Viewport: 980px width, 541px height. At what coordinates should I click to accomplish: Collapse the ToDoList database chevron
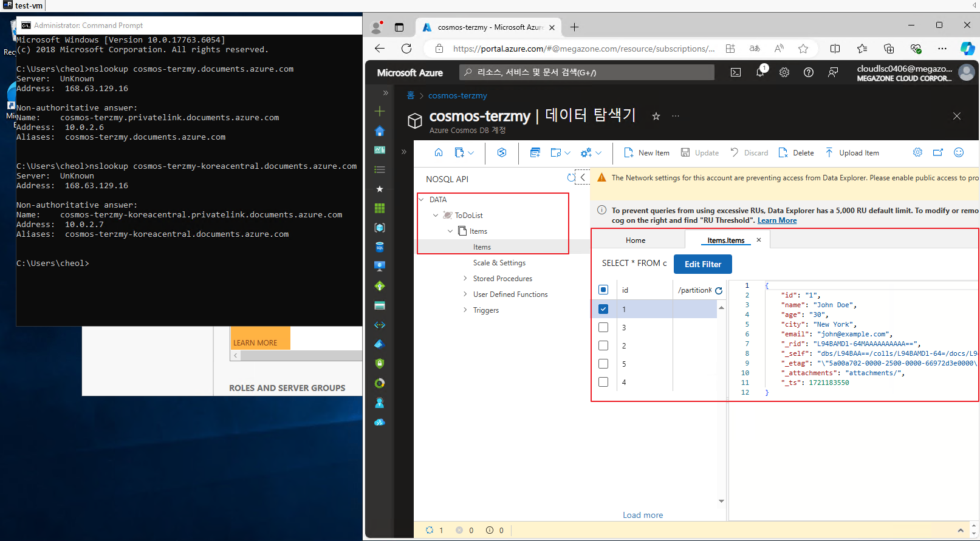pyautogui.click(x=436, y=215)
